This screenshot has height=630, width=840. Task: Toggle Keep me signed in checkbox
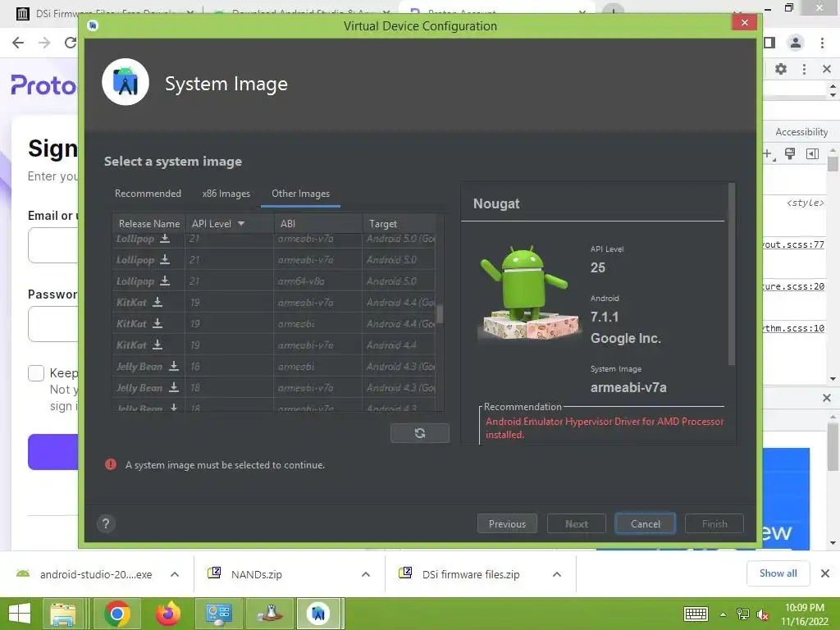[36, 373]
